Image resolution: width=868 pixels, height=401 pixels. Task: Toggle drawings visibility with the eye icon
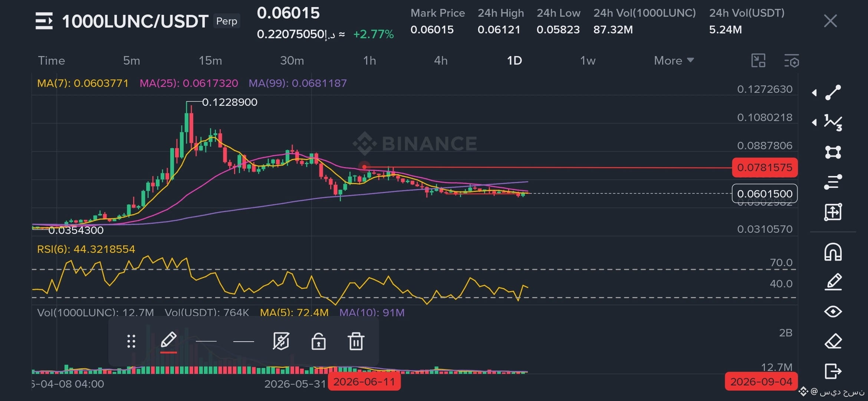click(x=833, y=312)
